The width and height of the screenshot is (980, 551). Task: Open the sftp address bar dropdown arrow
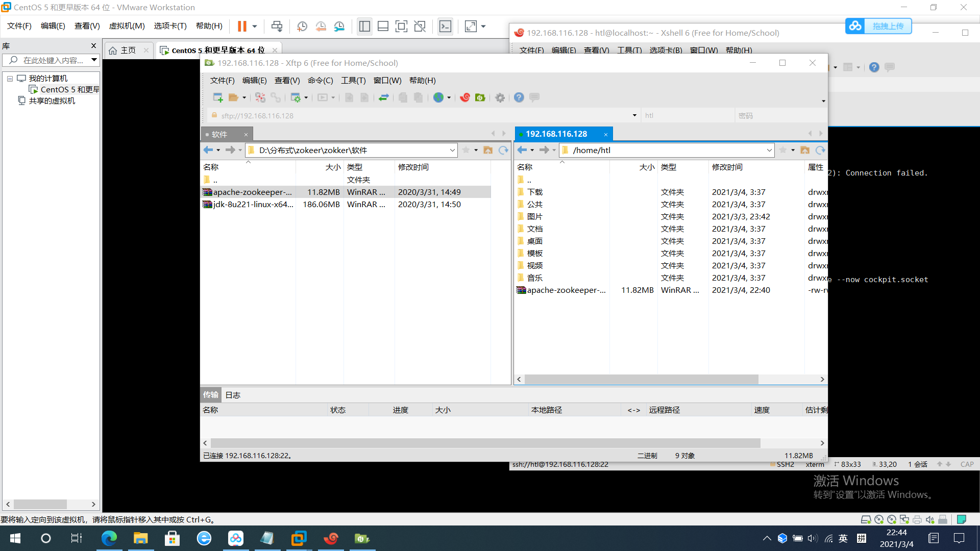(634, 115)
